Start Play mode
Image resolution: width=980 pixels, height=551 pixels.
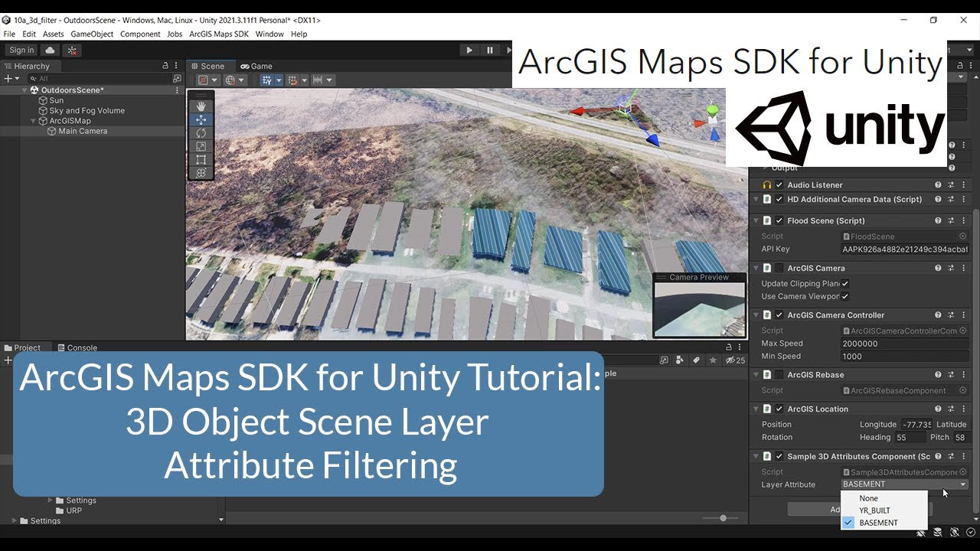point(469,50)
